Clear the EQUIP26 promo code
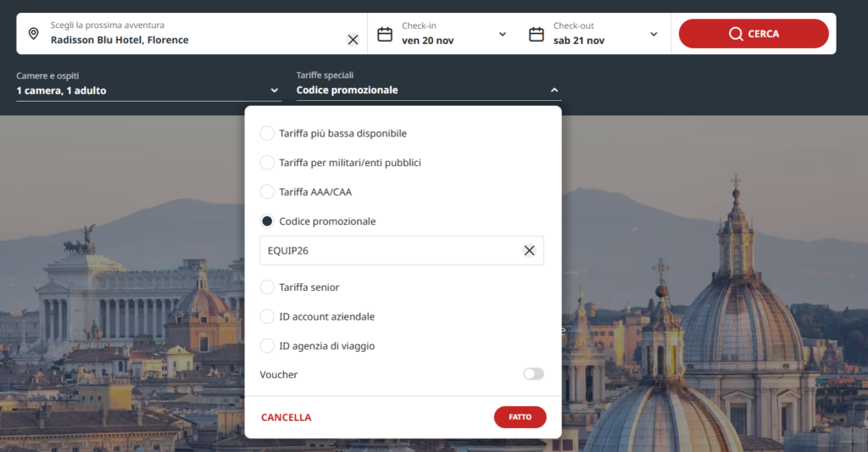 [529, 250]
